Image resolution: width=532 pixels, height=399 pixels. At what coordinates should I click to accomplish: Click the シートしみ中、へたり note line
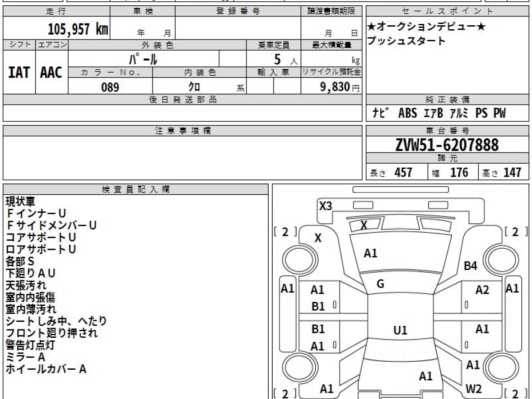tap(56, 321)
